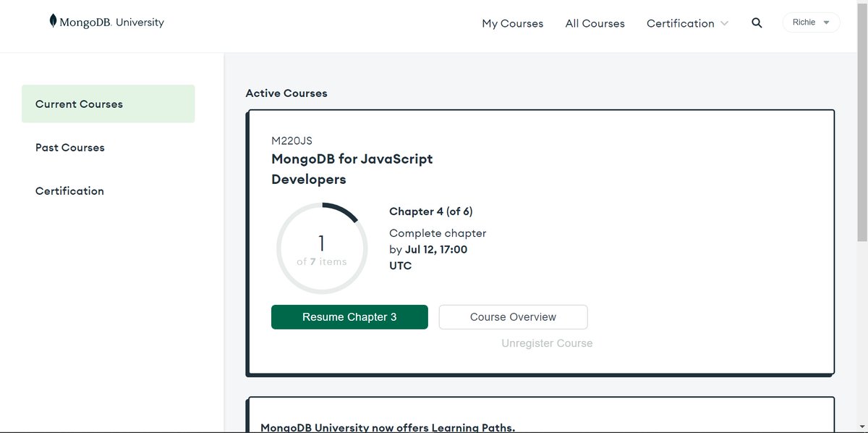Screen dimensions: 868x433
Task: Click the Active Courses heading
Action: [286, 93]
